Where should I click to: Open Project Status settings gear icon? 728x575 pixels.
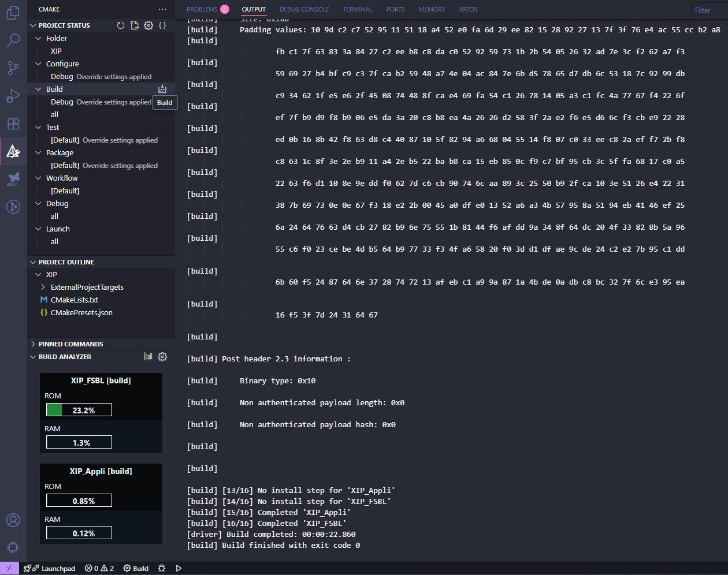[x=148, y=25]
